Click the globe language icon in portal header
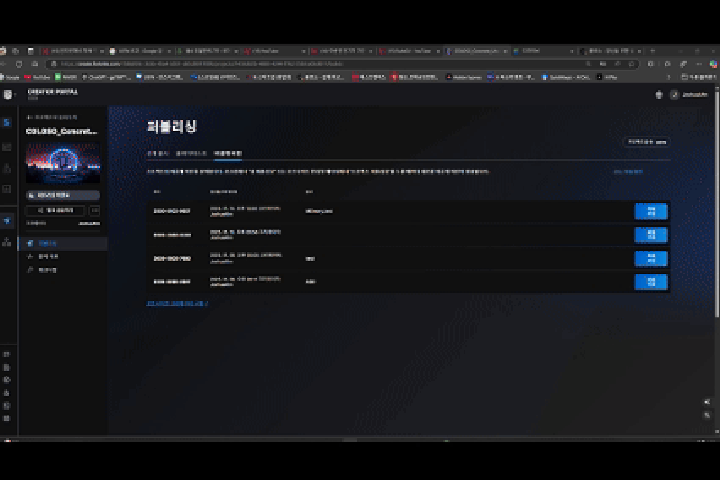This screenshot has width=720, height=480. [659, 95]
